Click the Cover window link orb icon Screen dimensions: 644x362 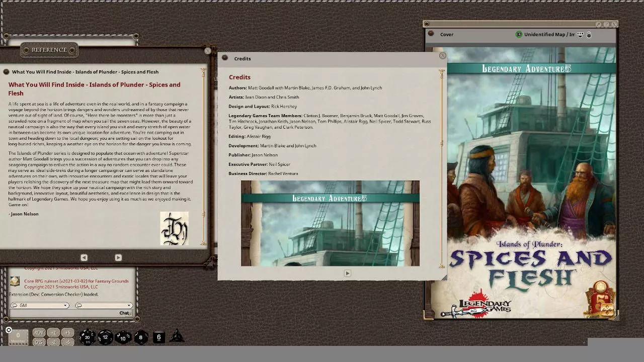pyautogui.click(x=431, y=34)
